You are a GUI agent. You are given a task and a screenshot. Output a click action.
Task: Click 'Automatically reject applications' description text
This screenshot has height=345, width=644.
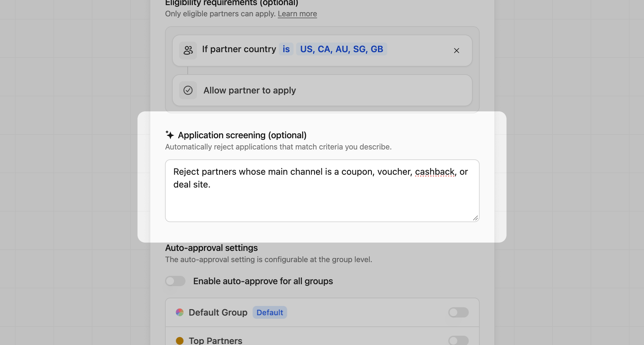[278, 147]
